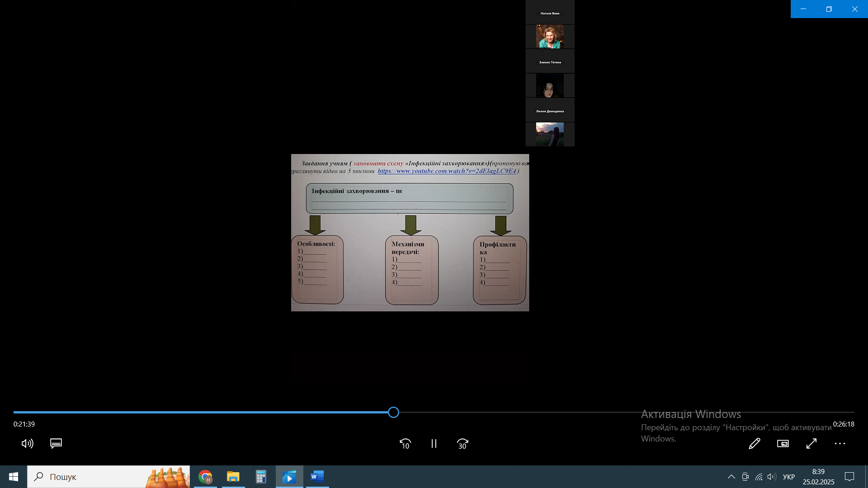Viewport: 868px width, 488px height.
Task: Open the Windows Start menu
Action: click(14, 477)
